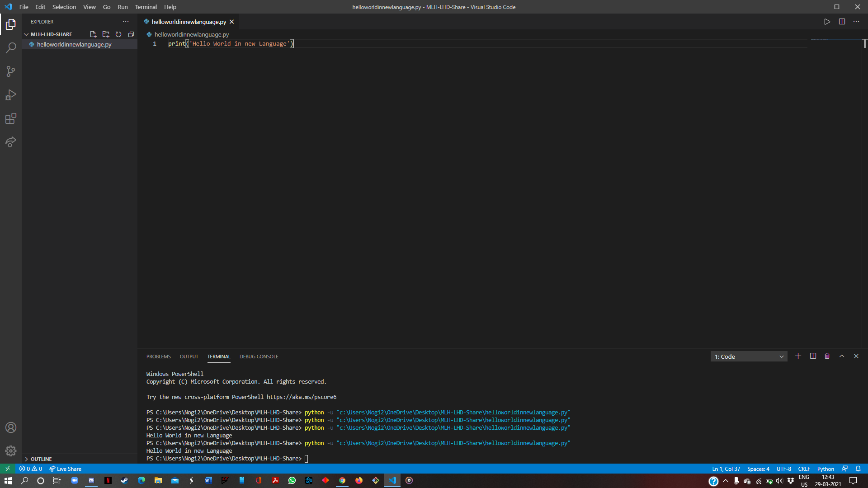Image resolution: width=868 pixels, height=488 pixels.
Task: Open the Source Control view
Action: pos(11,71)
